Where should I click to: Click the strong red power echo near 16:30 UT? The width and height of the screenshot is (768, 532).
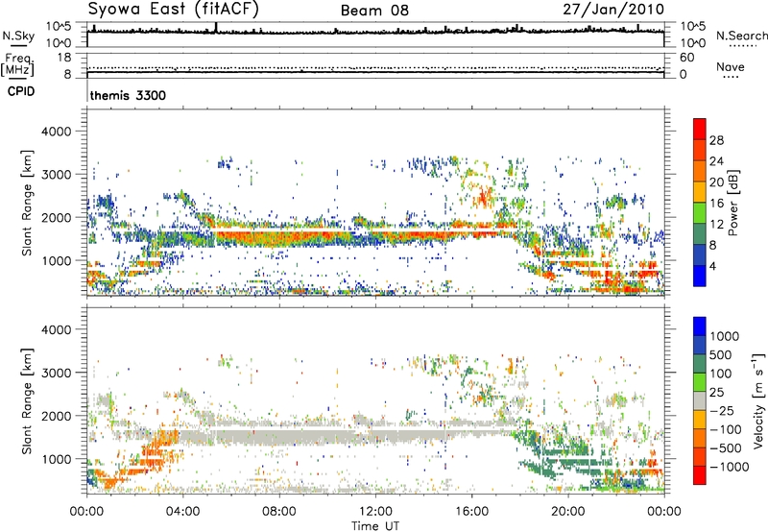(x=484, y=197)
